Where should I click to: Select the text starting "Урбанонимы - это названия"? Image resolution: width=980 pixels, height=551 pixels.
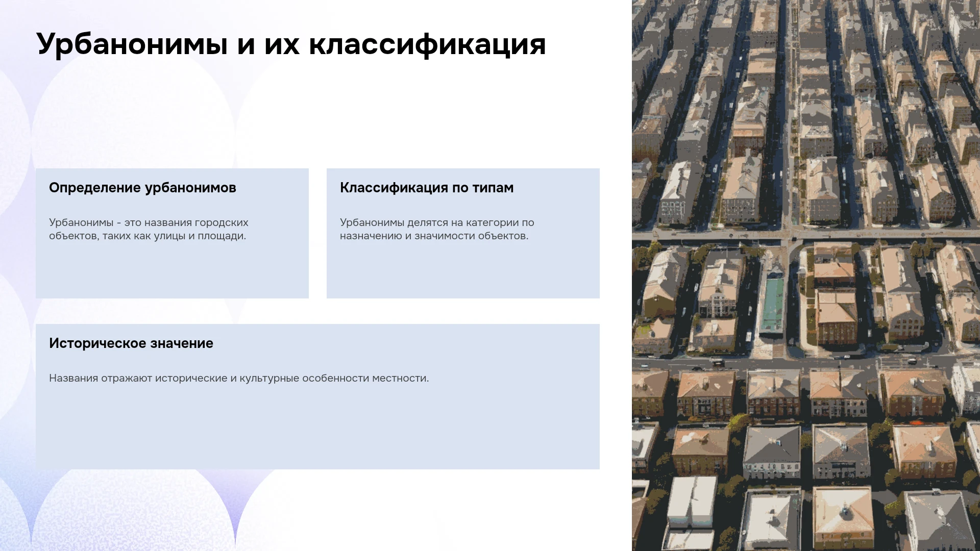point(149,229)
